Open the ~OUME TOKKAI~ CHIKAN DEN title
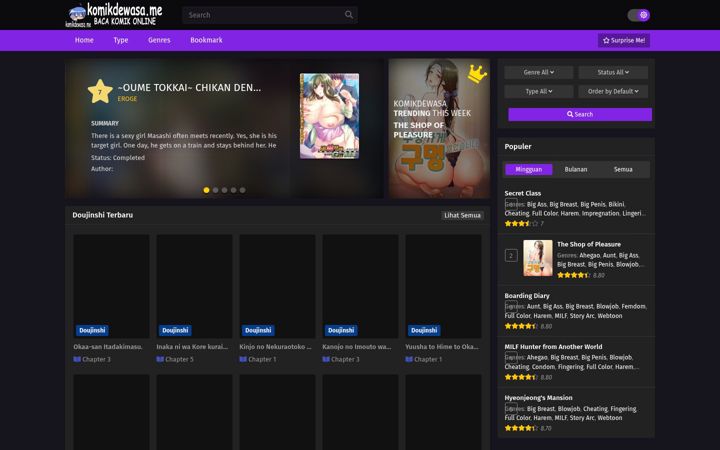 [189, 88]
